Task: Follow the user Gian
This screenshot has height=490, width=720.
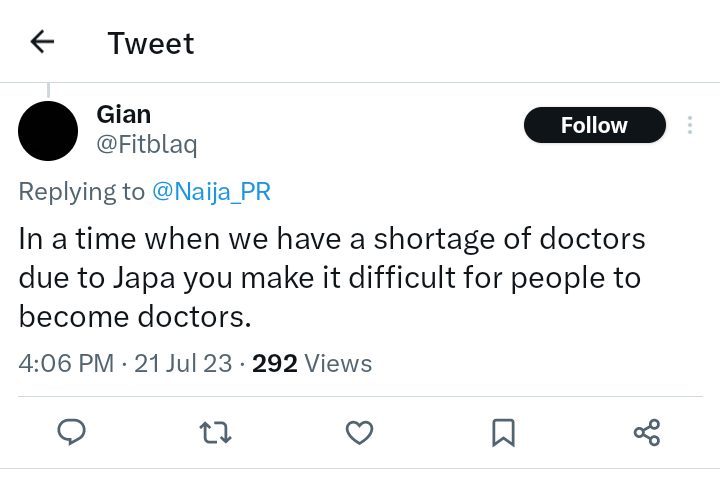Action: point(594,126)
